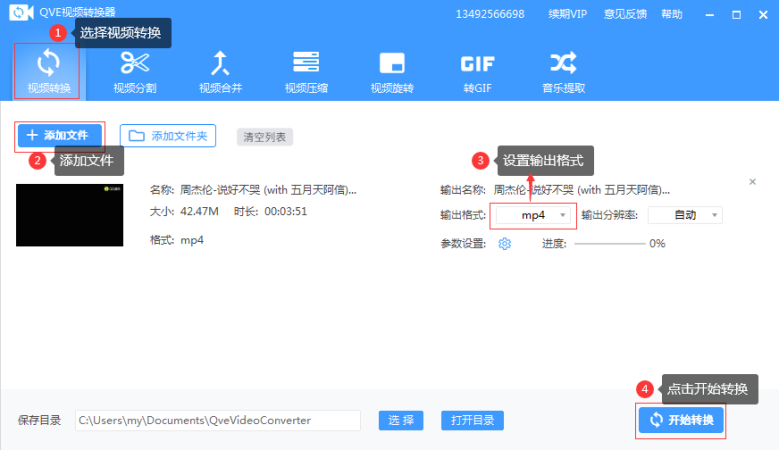Click the conversion progress bar

click(610, 243)
